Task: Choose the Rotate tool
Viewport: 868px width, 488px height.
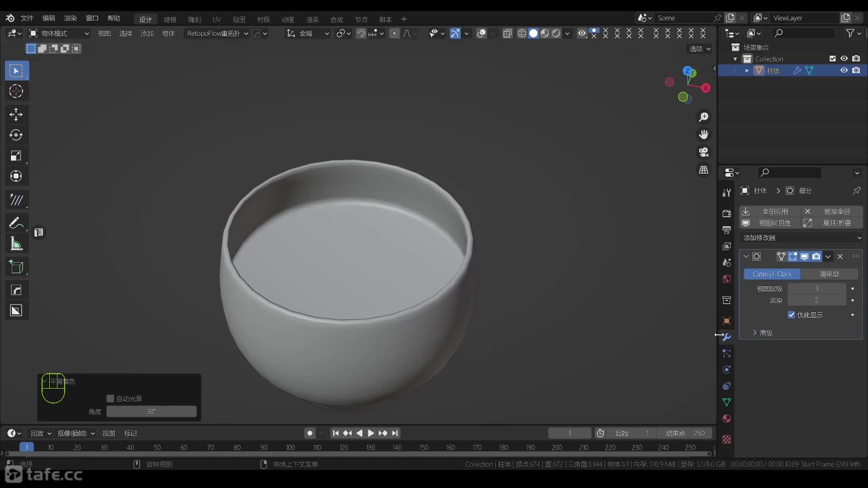Action: 16,135
